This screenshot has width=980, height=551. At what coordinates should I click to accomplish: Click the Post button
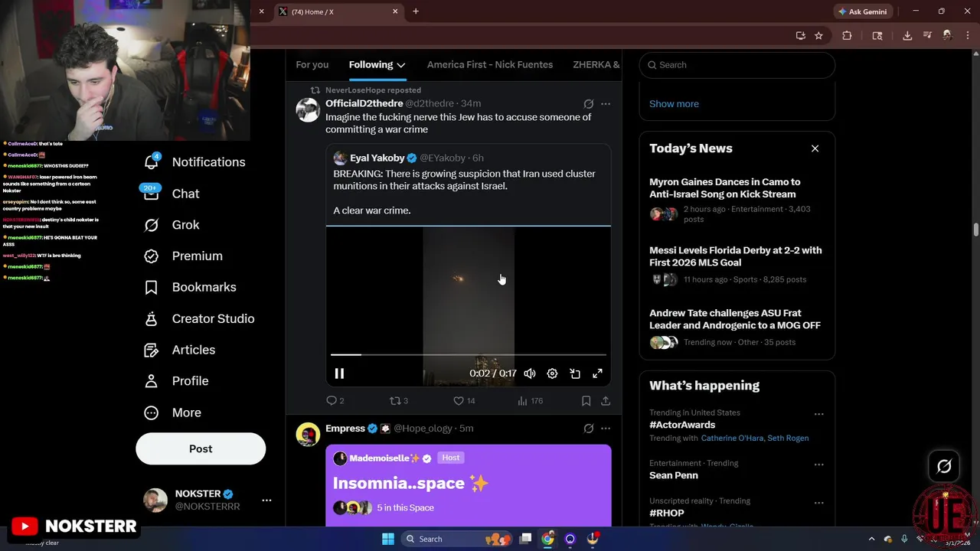201,449
